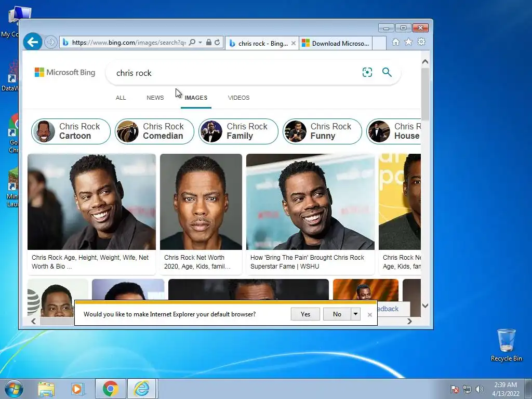Choose the Chris Rock Family suggestion chip
Viewport: 532px width, 399px height.
click(x=238, y=131)
